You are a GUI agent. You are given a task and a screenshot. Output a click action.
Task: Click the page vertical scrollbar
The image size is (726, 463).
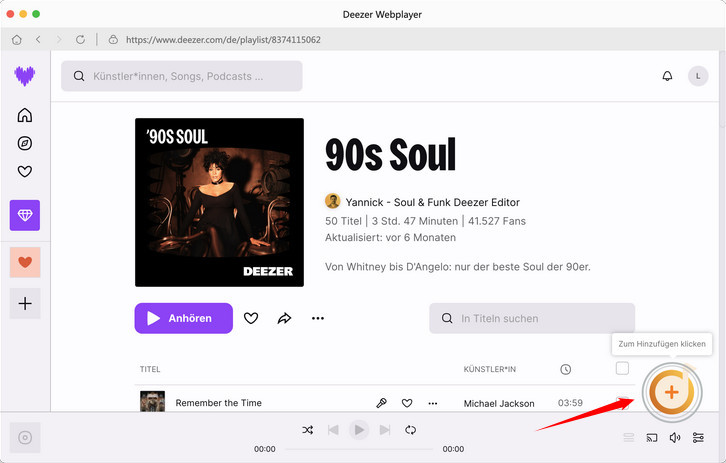pyautogui.click(x=722, y=88)
